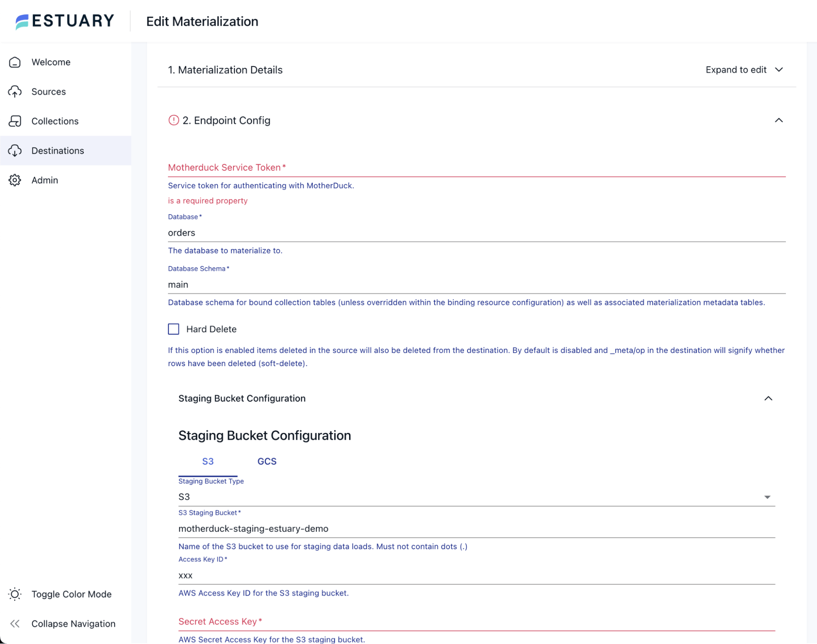Focus the Motherduck Service Token field

pos(477,168)
